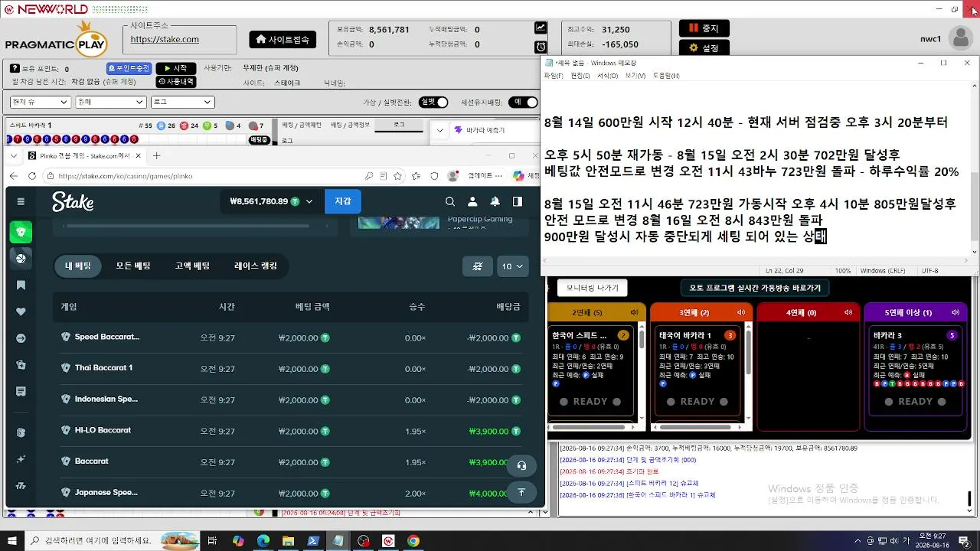This screenshot has height=551, width=980.
Task: Click the 중지 stop button
Action: tap(704, 28)
